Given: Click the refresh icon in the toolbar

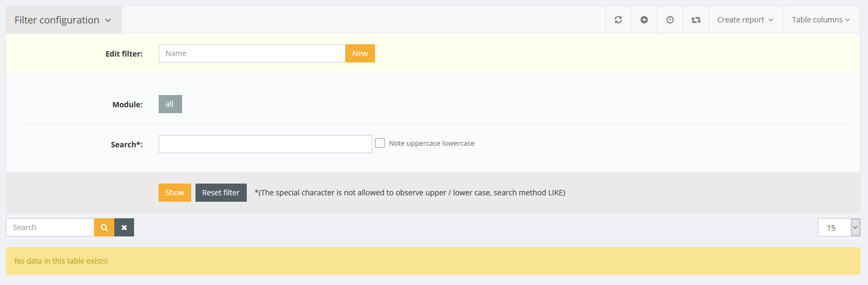Looking at the screenshot, I should pos(618,20).
